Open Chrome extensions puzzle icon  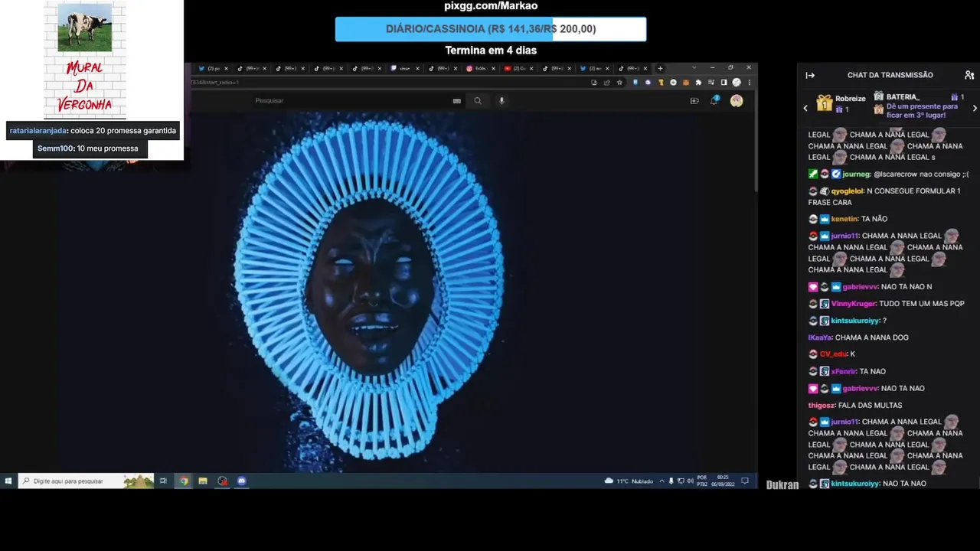coord(698,83)
